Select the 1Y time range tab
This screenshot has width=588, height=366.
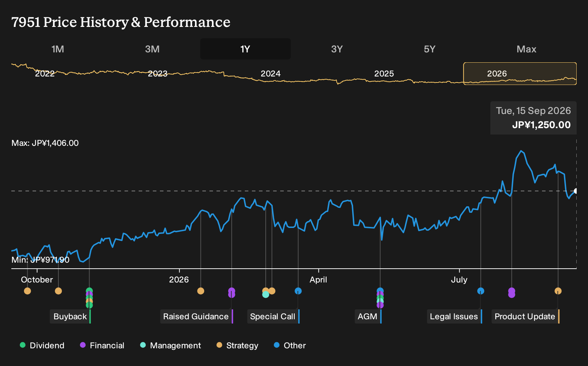(246, 49)
